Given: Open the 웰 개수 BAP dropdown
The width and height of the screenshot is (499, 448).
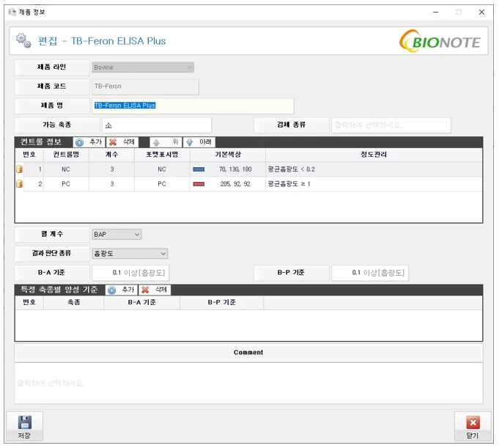Looking at the screenshot, I should click(117, 235).
